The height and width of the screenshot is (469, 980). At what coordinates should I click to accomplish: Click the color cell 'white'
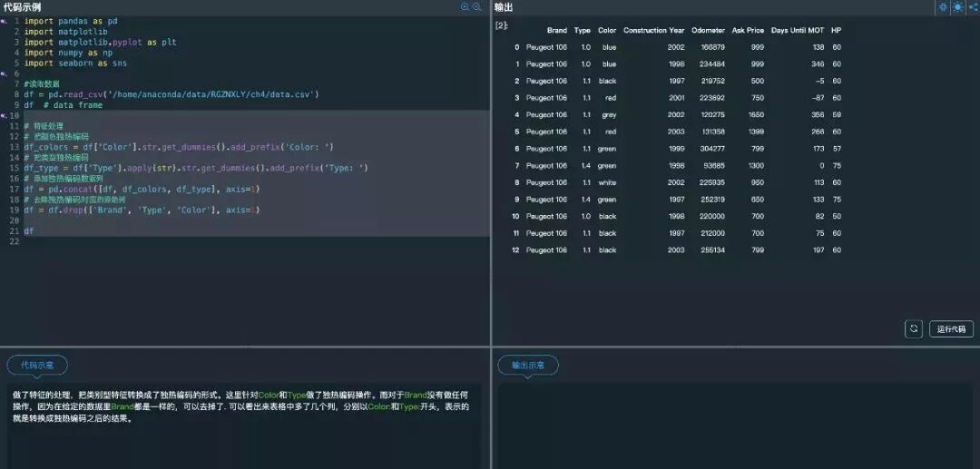(x=607, y=182)
